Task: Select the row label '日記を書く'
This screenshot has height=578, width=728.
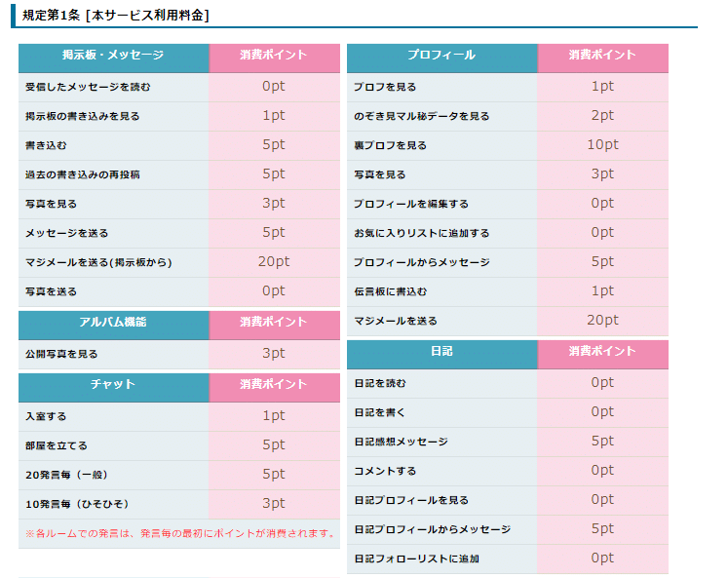Action: [380, 412]
